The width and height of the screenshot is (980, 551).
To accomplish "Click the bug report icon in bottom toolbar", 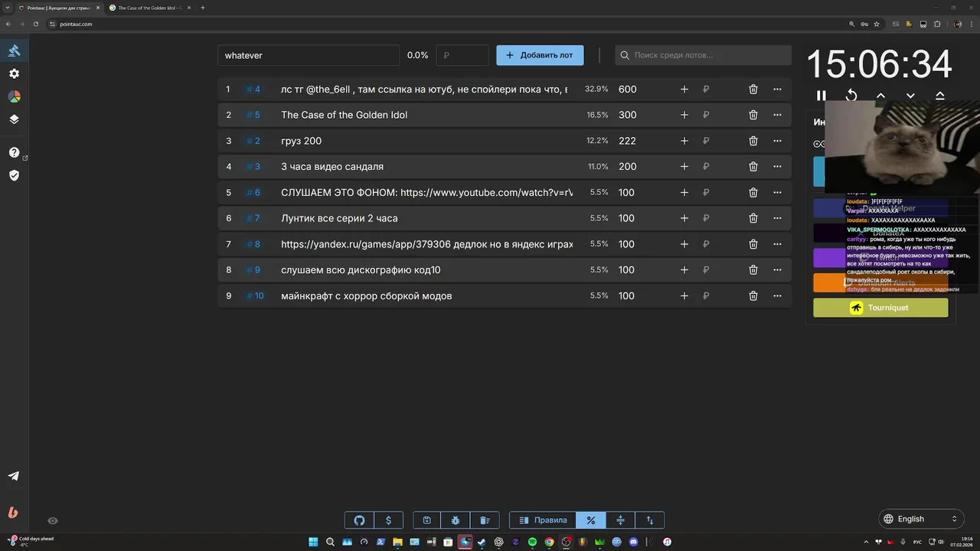I will pos(456,520).
